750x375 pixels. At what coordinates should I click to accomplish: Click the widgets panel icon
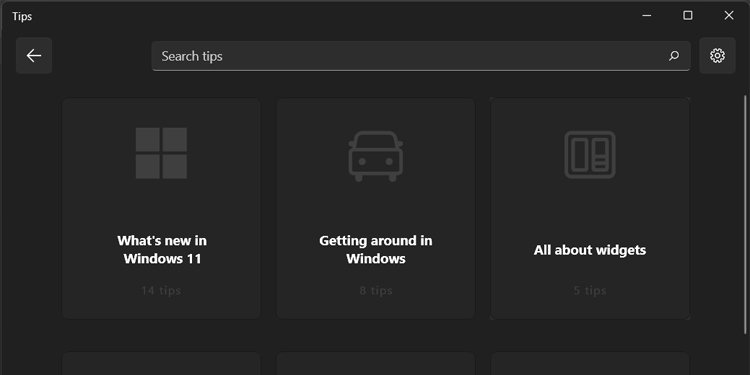590,155
